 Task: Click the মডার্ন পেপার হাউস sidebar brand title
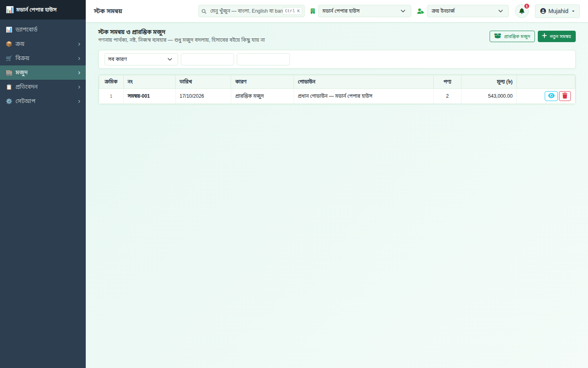pyautogui.click(x=36, y=10)
